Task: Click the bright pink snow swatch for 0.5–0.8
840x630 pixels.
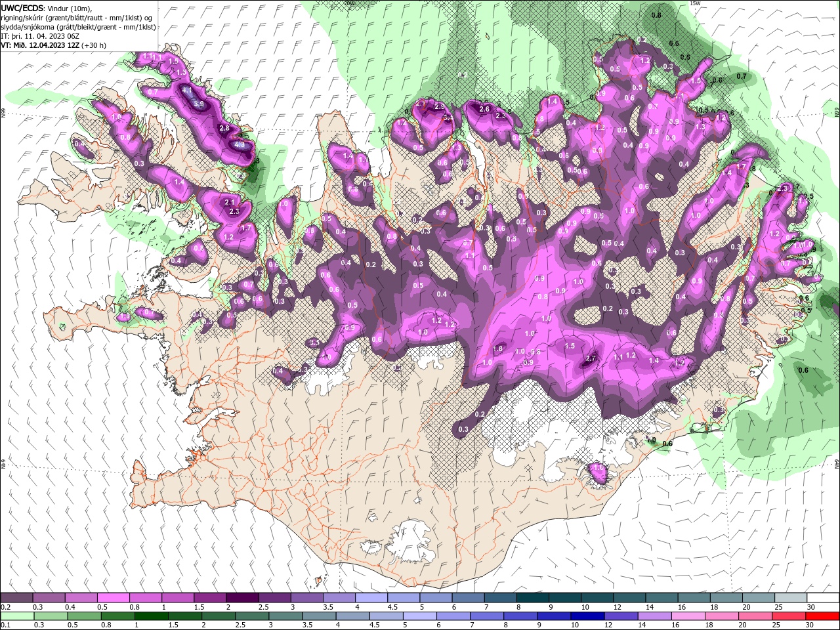Action: (x=113, y=598)
